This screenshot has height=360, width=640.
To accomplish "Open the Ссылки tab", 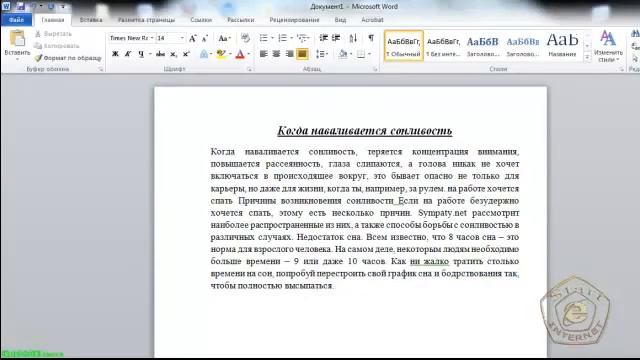I will click(x=201, y=20).
